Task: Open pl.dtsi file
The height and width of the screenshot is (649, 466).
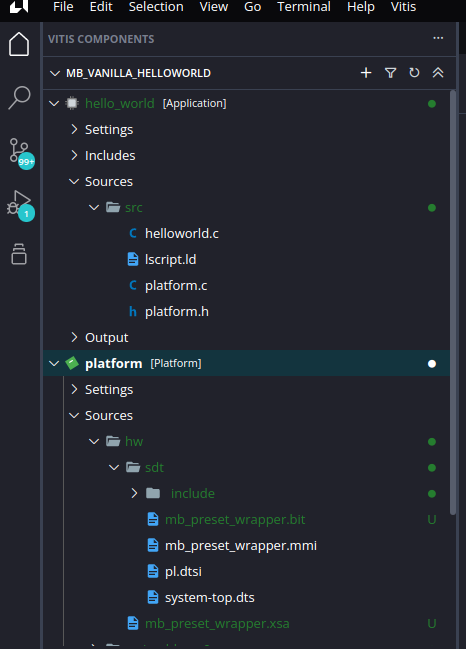Action: [x=183, y=572]
